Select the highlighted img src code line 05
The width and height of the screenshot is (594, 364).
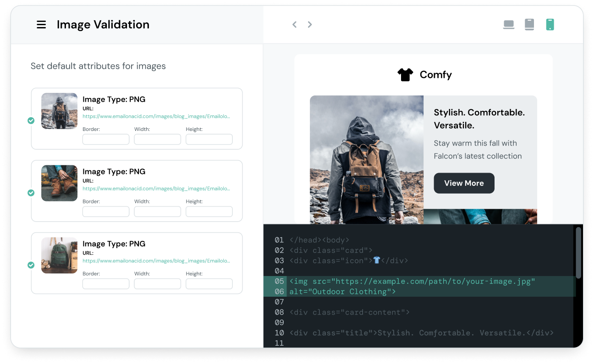[x=412, y=281]
